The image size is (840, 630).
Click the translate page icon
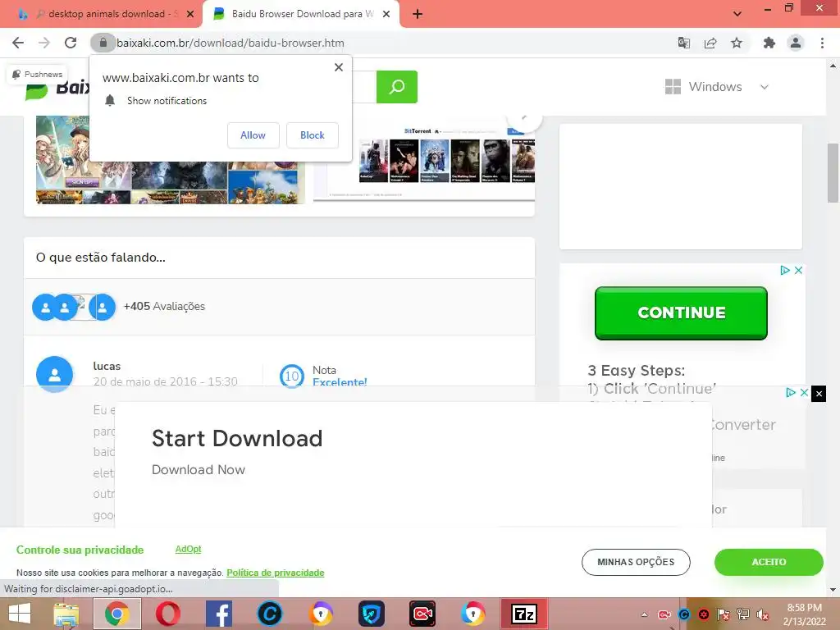coord(683,43)
